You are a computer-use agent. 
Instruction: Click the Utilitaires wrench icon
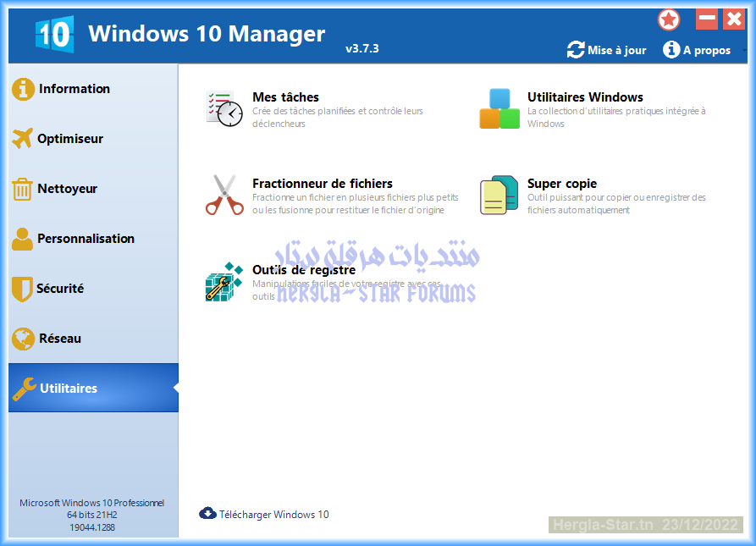(24, 389)
